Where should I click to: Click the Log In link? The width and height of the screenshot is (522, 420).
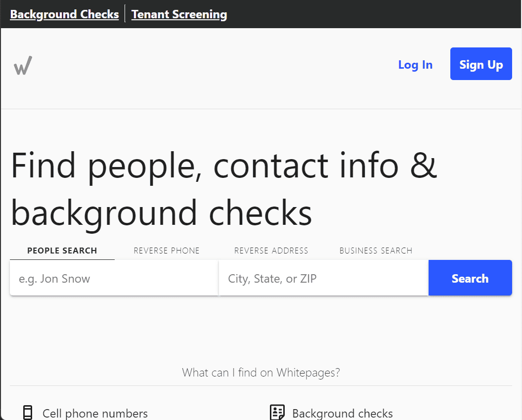tap(415, 65)
